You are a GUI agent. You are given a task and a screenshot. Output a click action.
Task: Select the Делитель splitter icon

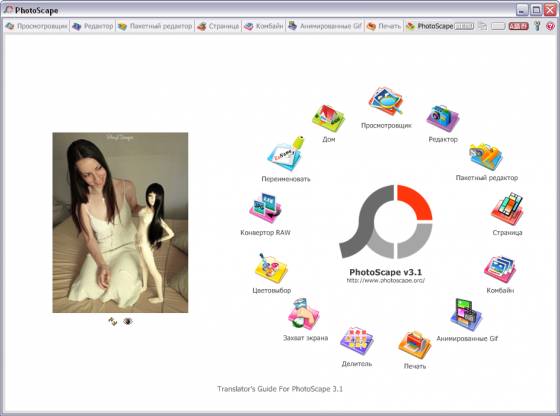pos(357,341)
